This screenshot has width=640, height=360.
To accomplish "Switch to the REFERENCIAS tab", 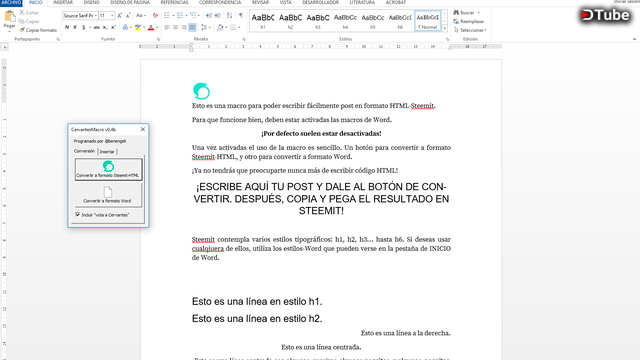I will (174, 2).
